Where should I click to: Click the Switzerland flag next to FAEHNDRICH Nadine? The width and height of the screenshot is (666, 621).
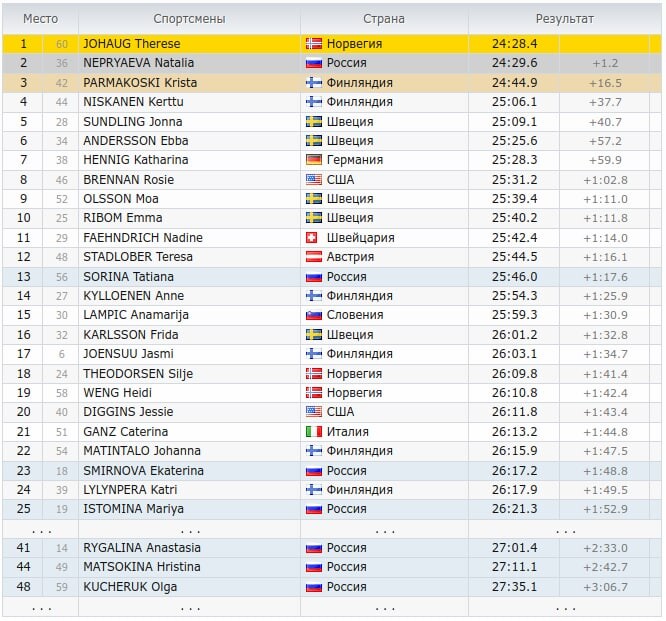click(312, 238)
